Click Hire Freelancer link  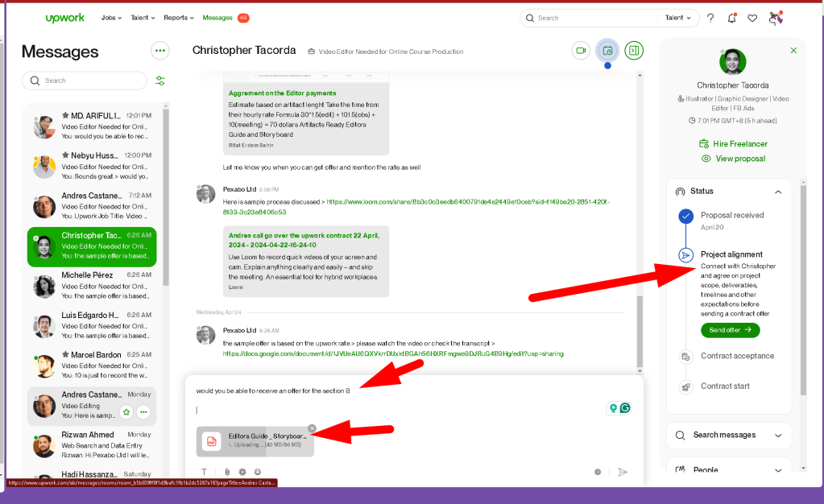coord(733,144)
